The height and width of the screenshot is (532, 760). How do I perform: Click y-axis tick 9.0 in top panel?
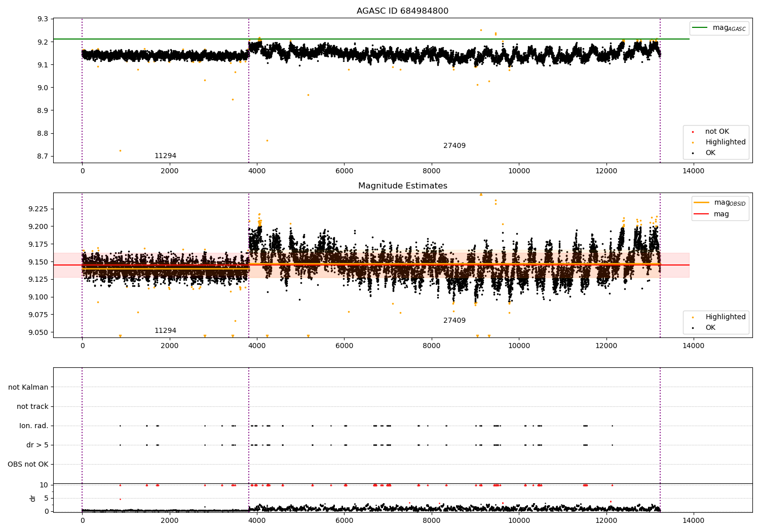(x=43, y=88)
